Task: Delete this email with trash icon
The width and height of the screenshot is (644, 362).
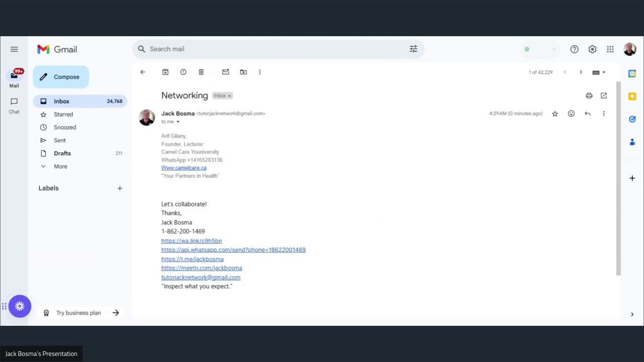Action: [201, 72]
